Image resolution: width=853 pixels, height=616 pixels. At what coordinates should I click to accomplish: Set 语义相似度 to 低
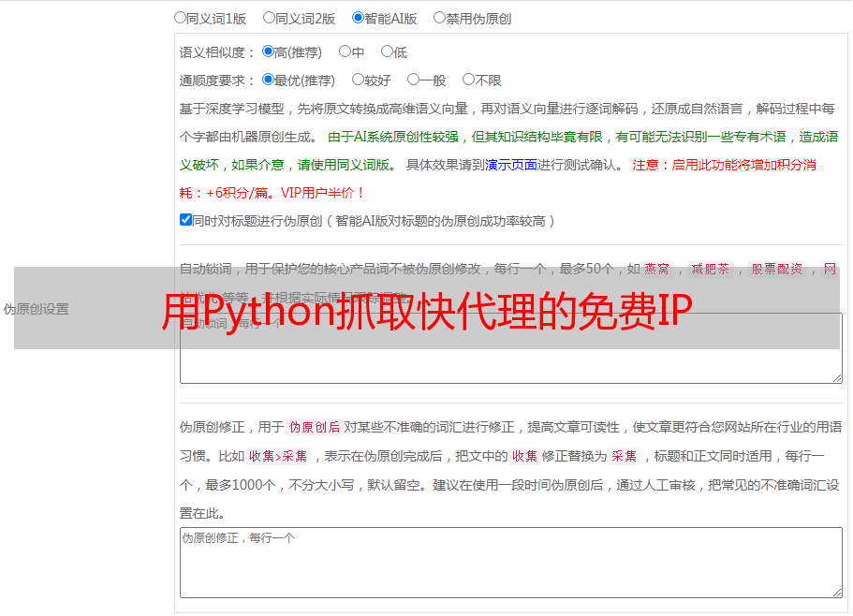point(387,51)
